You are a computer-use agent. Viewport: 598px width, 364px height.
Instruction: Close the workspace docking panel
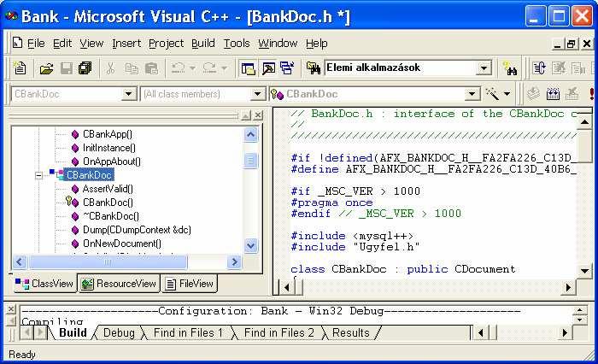tap(258, 115)
